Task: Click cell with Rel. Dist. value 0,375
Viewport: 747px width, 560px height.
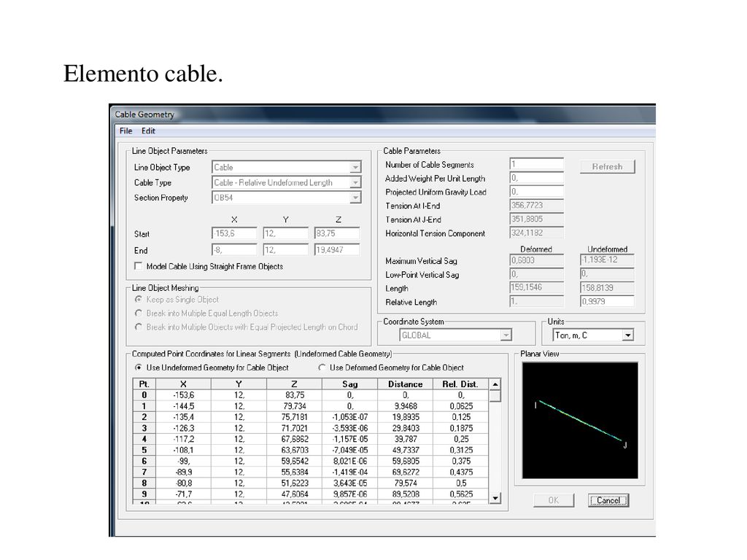Action: pos(460,461)
